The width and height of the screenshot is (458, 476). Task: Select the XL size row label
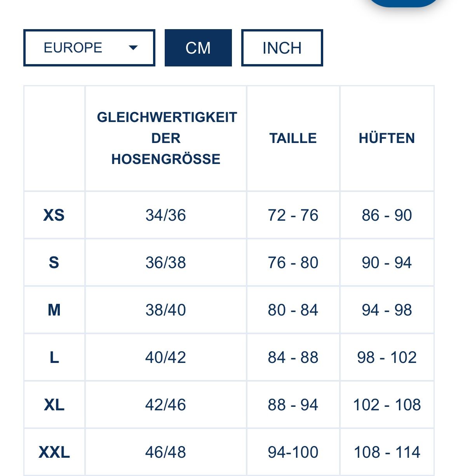pyautogui.click(x=54, y=405)
